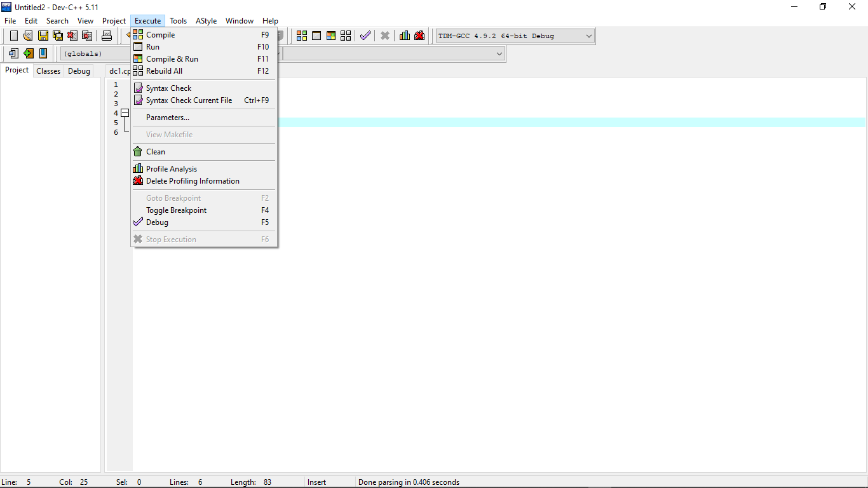
Task: Open the File menu
Action: tap(10, 21)
